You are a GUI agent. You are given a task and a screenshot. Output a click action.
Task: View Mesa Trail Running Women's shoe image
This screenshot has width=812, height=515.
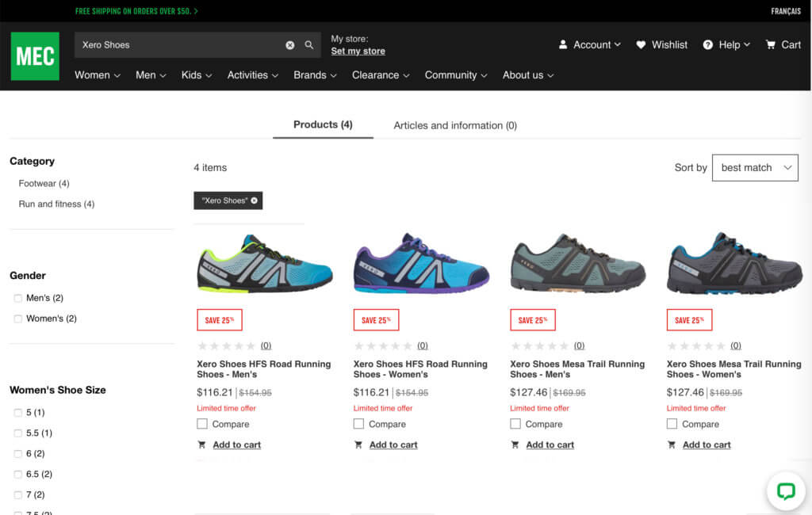click(734, 264)
